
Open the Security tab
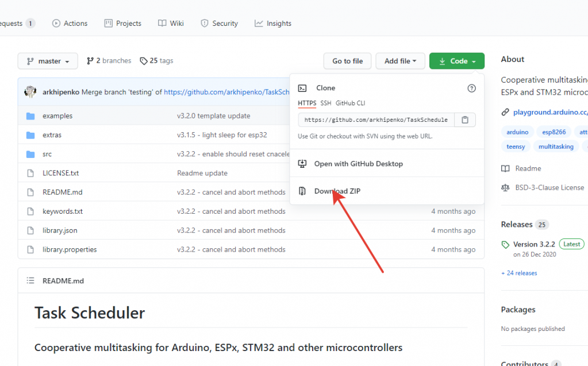[219, 23]
